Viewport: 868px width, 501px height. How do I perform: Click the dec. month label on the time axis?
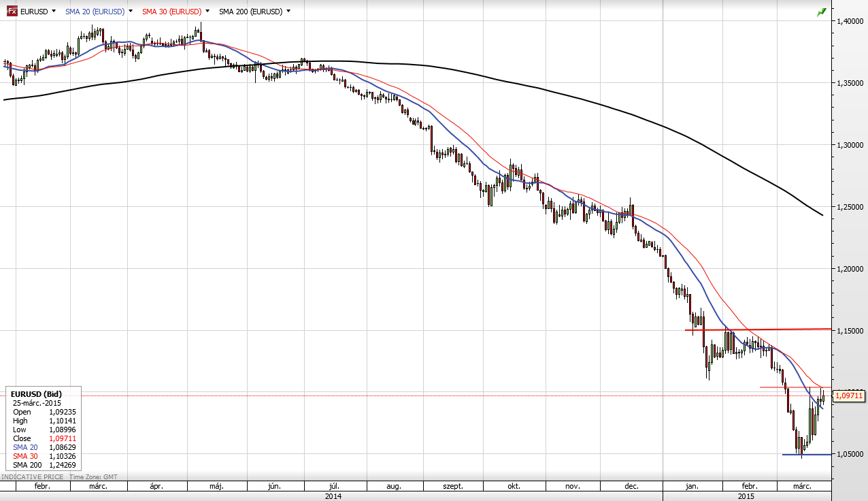631,487
